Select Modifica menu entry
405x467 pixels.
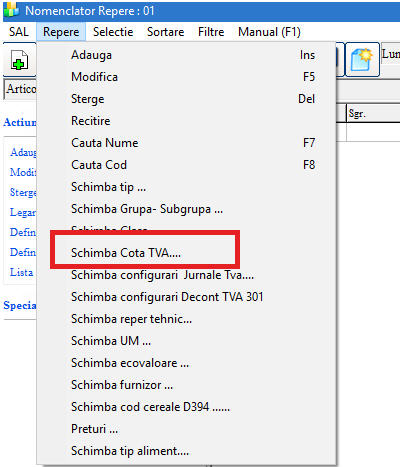click(186, 77)
